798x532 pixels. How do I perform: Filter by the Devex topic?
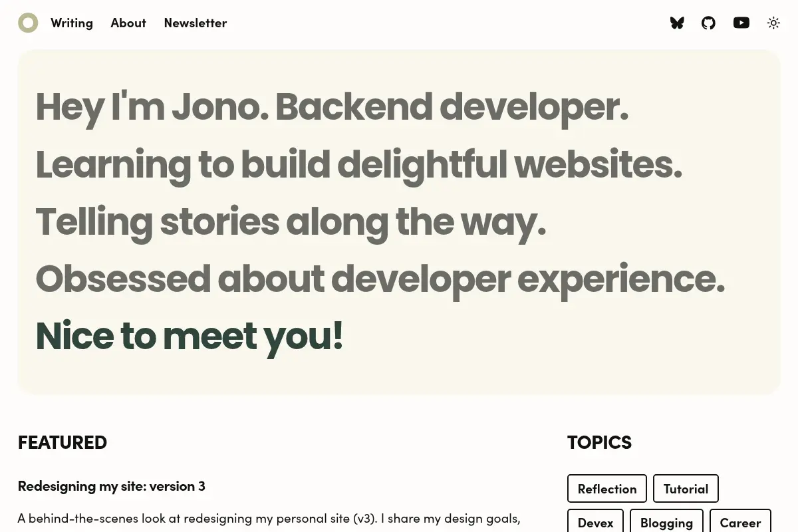tap(595, 521)
